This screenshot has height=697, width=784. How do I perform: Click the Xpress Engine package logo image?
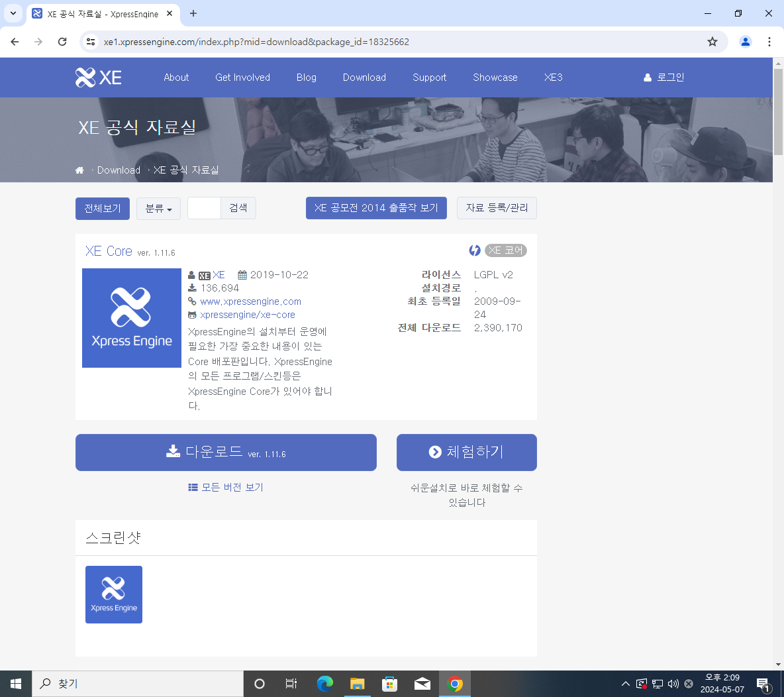click(x=132, y=318)
